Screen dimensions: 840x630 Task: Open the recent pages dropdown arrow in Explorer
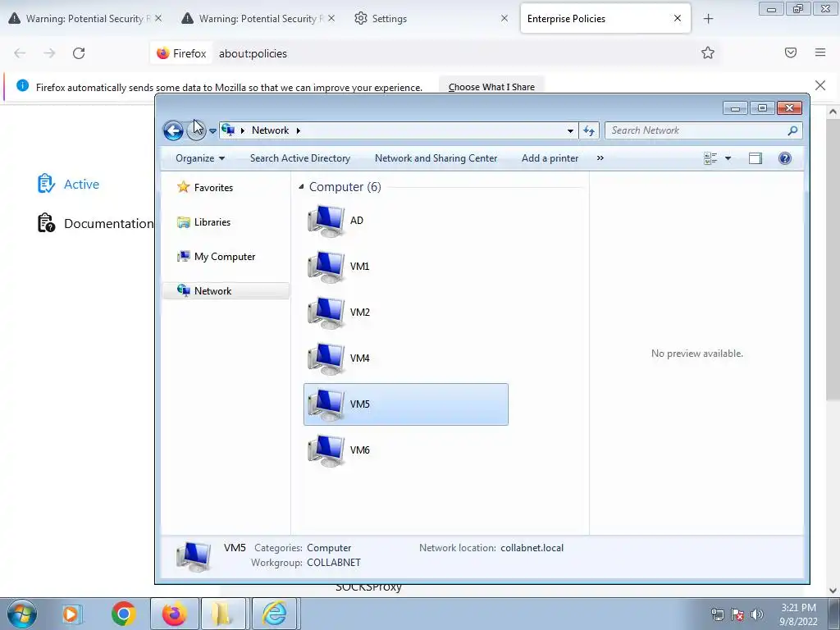[x=212, y=130]
